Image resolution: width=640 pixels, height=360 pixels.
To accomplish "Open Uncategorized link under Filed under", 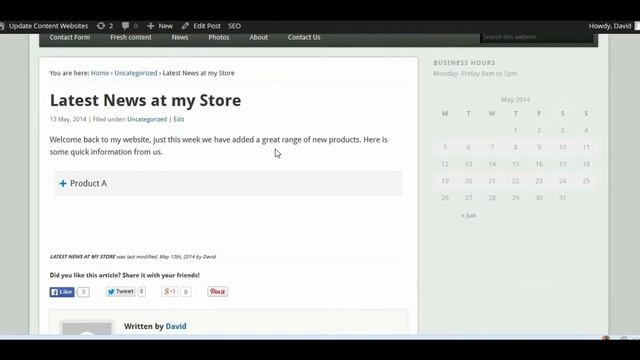I will click(147, 119).
